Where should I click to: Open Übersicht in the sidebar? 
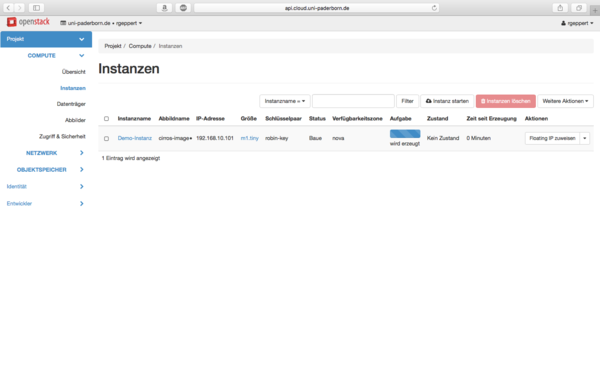point(73,72)
